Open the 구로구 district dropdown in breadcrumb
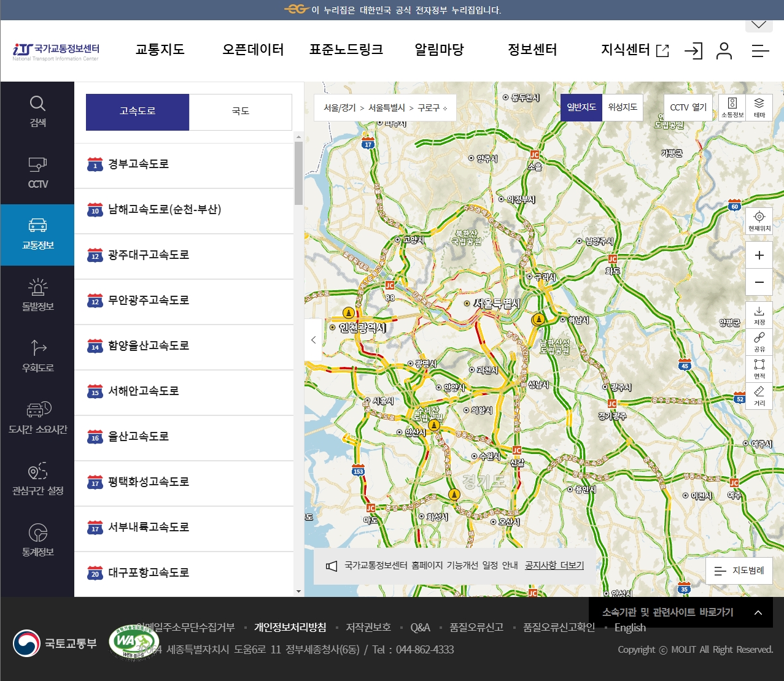The image size is (784, 681). click(x=432, y=107)
